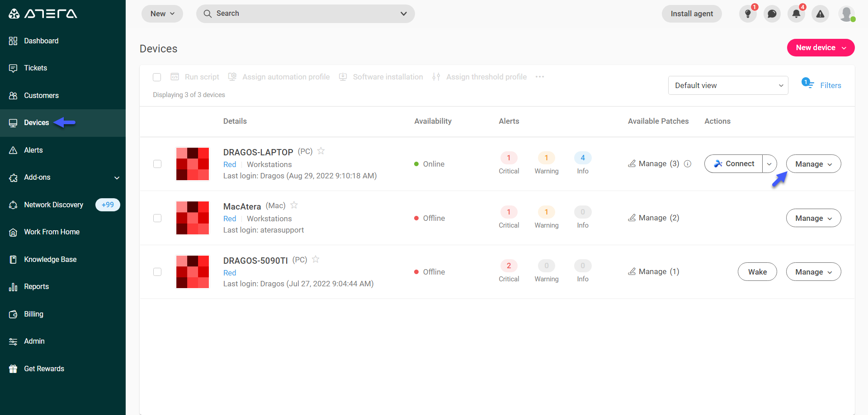Open the Default view dropdown

(728, 85)
